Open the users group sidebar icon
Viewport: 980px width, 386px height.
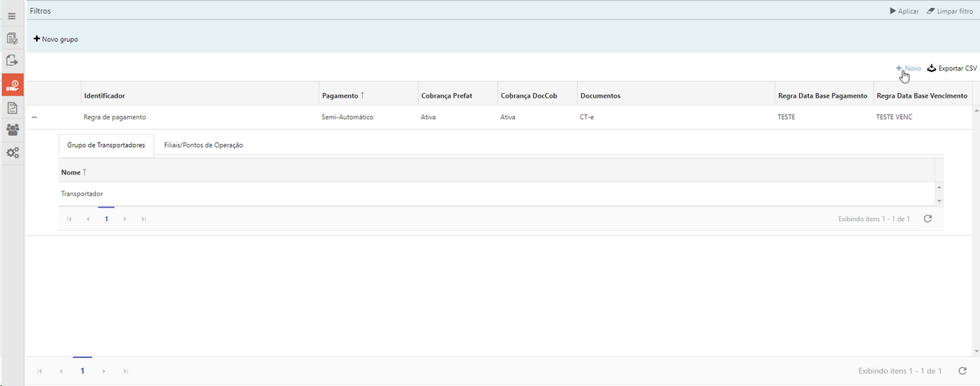[12, 130]
